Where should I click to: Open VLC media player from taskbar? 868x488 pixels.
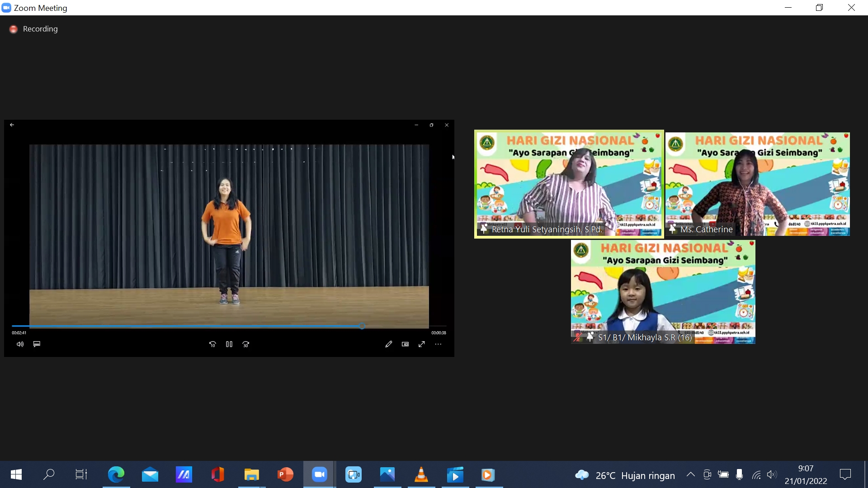pos(421,474)
